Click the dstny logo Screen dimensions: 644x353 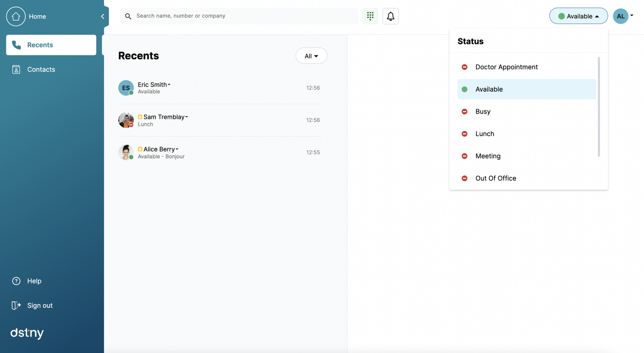(x=27, y=333)
